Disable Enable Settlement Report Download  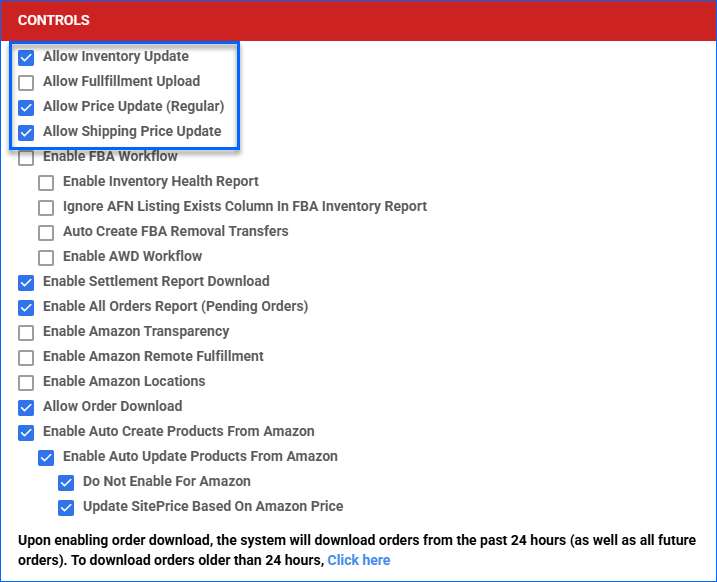pyautogui.click(x=26, y=282)
